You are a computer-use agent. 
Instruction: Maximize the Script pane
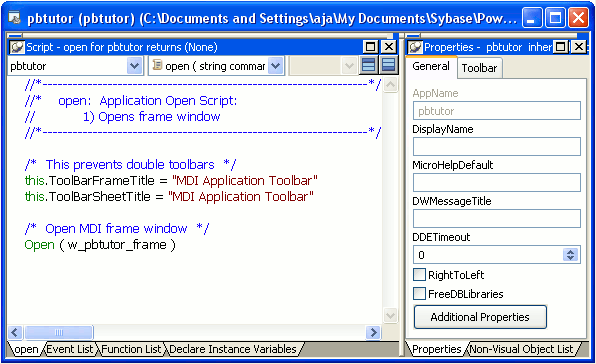click(x=370, y=47)
